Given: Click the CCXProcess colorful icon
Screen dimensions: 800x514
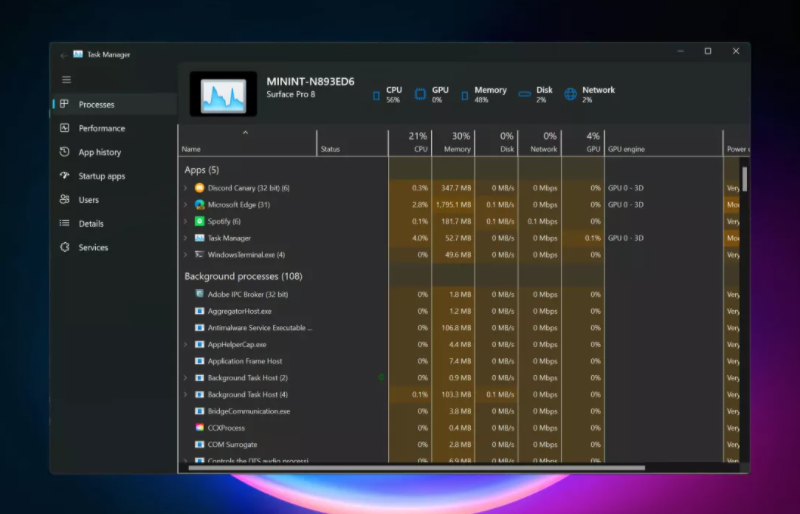Looking at the screenshot, I should coord(199,428).
